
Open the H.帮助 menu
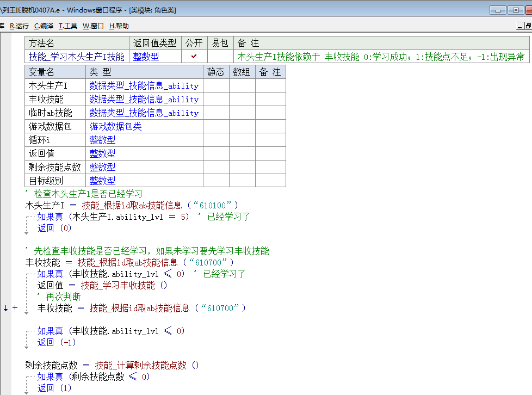pyautogui.click(x=119, y=26)
